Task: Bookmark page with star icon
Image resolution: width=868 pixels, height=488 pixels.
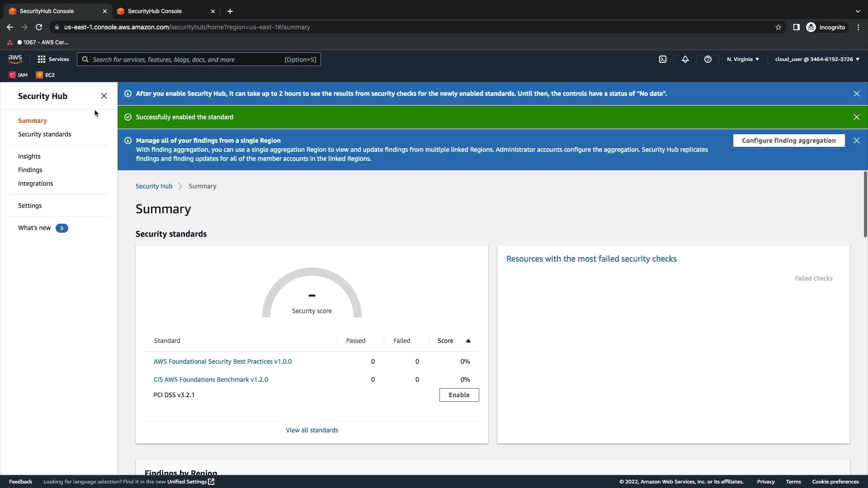Action: click(778, 27)
